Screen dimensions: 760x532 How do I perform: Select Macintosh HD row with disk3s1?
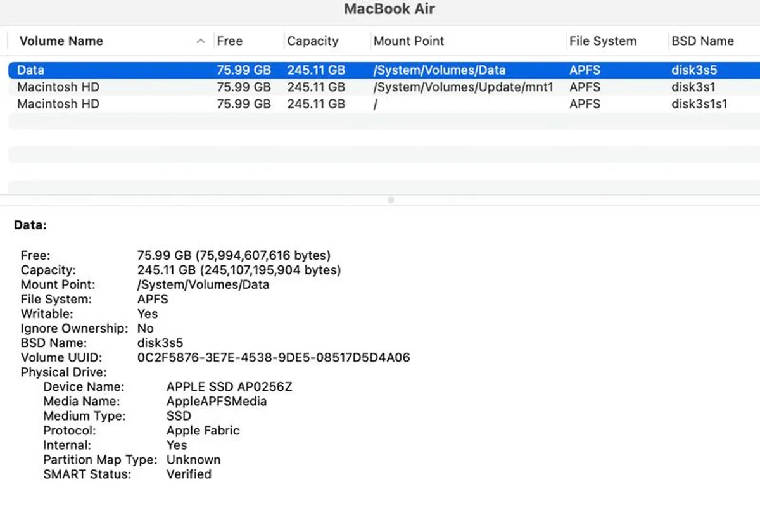point(384,87)
